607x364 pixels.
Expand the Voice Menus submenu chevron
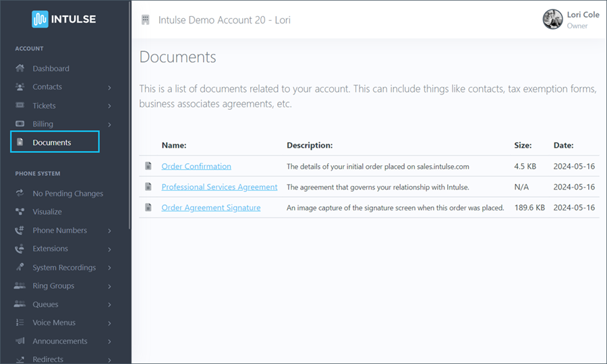(x=109, y=323)
